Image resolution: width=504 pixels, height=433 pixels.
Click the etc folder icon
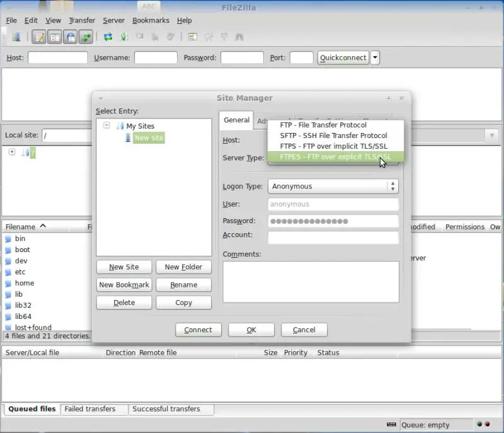point(8,272)
